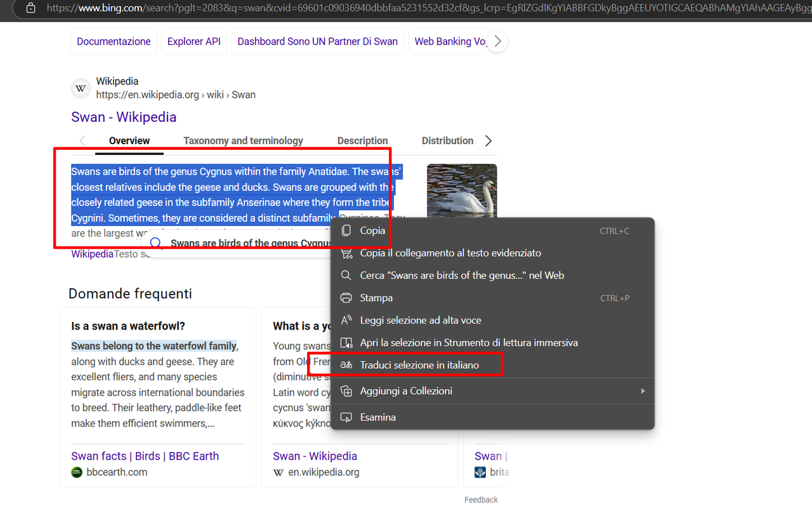This screenshot has height=506, width=812.
Task: Click the swan photo thumbnail
Action: click(462, 190)
